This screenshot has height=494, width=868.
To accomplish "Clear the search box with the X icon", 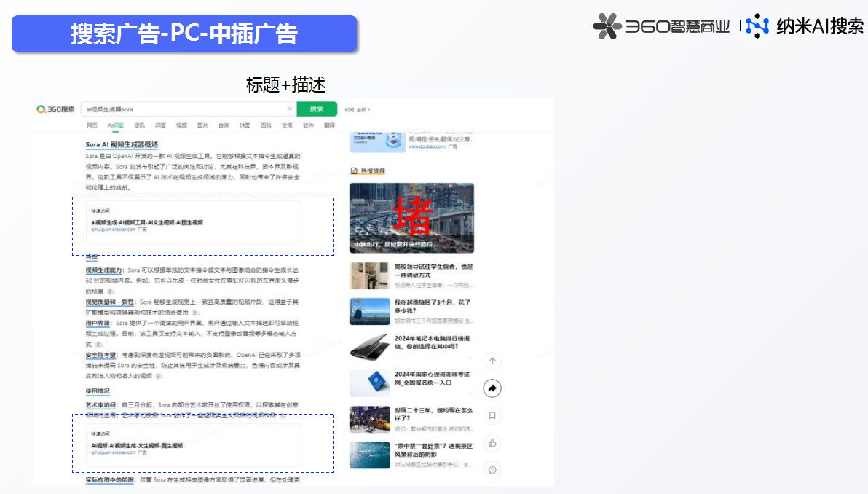I will pos(290,109).
